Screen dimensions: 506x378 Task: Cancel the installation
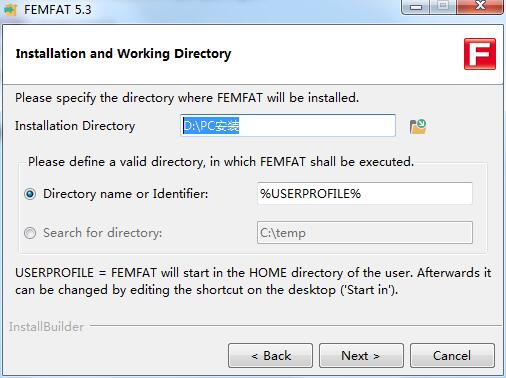(x=452, y=356)
